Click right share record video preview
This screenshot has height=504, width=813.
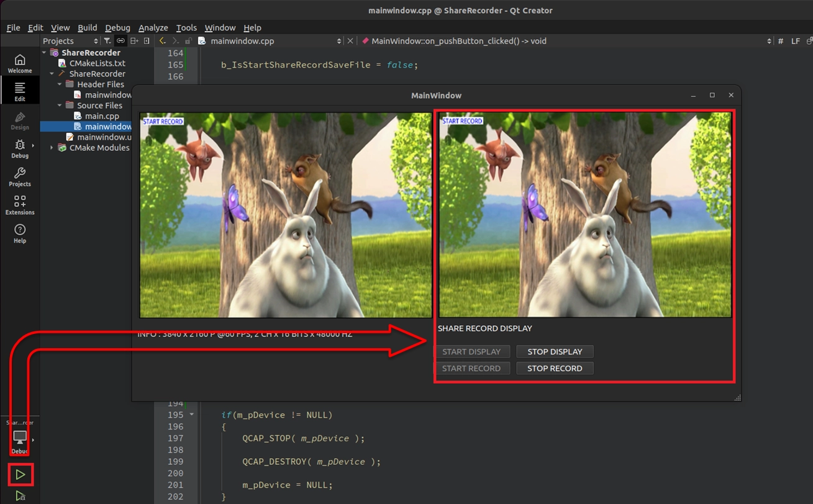(585, 215)
